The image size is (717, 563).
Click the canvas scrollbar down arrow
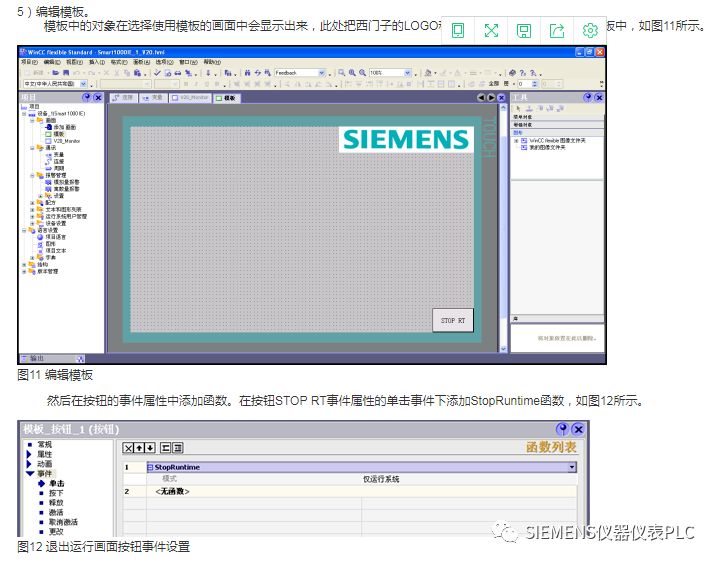(503, 348)
